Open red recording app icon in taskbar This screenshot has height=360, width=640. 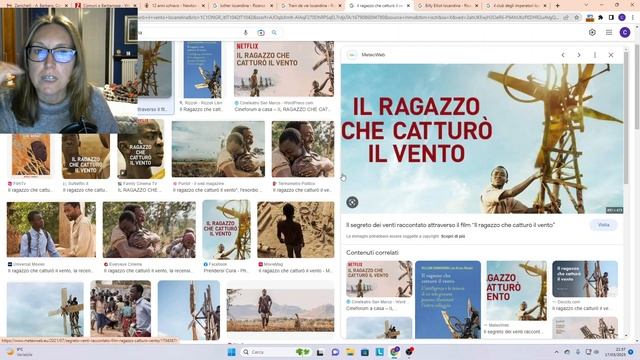409,352
